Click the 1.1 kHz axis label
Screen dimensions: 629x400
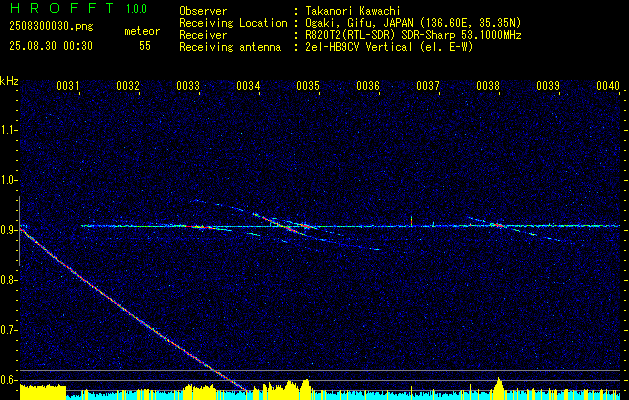click(8, 130)
